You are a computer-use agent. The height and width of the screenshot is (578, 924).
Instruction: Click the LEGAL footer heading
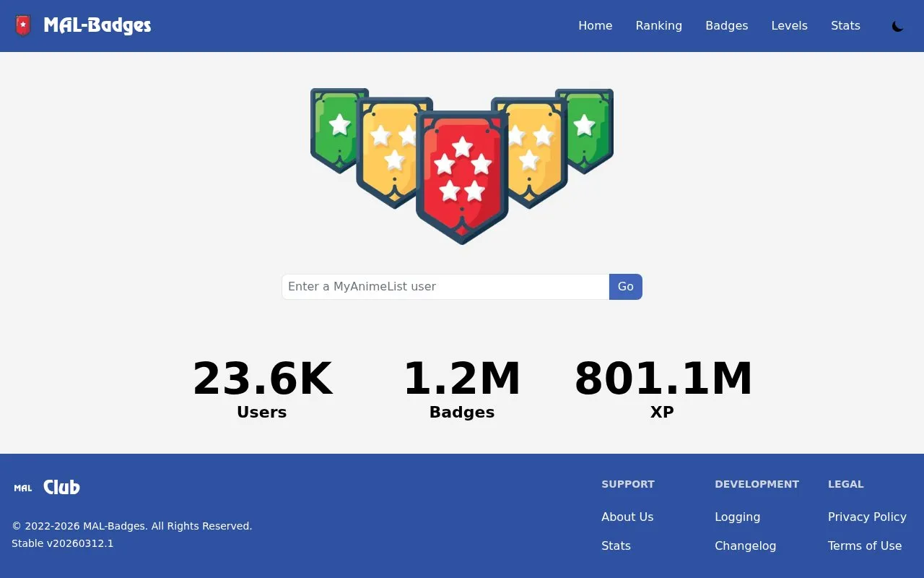pos(846,484)
